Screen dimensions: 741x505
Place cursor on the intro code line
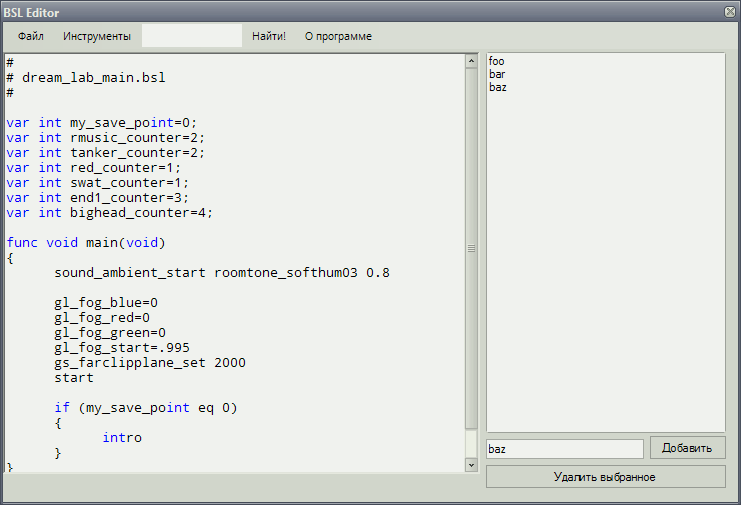(122, 438)
